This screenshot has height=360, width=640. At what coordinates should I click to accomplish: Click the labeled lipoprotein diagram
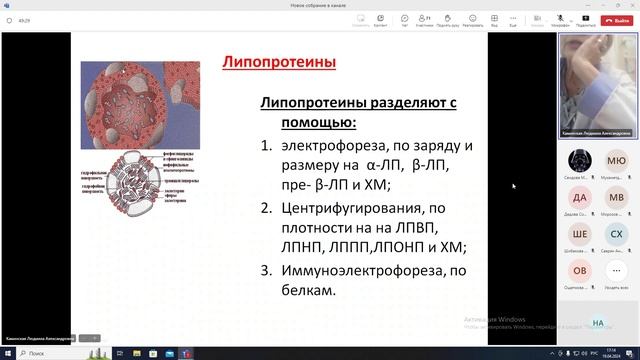tap(140, 183)
